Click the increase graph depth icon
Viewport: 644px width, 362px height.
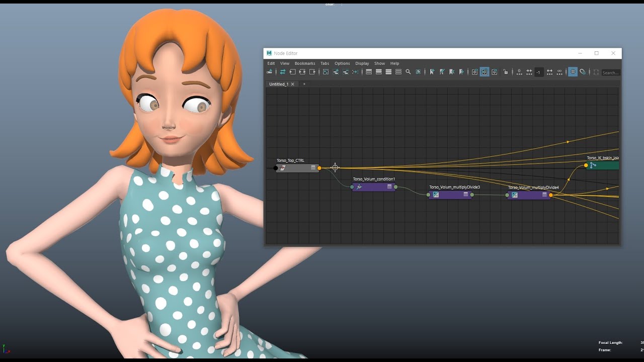(549, 72)
